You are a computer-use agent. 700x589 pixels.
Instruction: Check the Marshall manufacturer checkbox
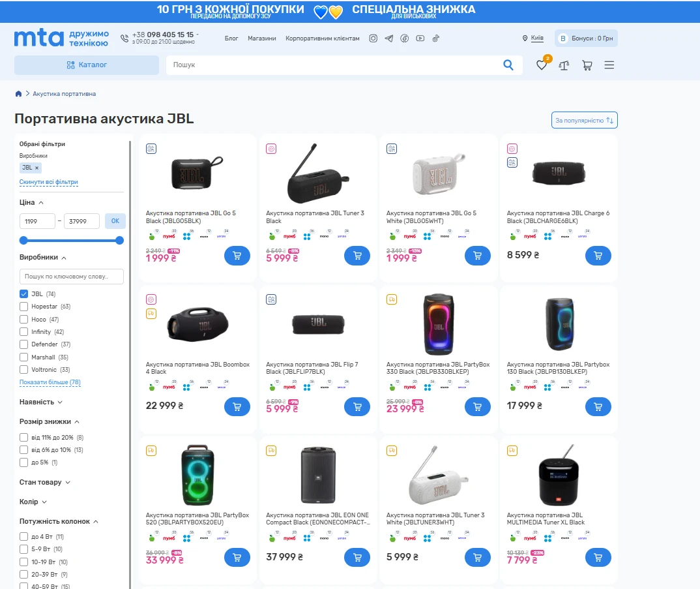[x=23, y=357]
